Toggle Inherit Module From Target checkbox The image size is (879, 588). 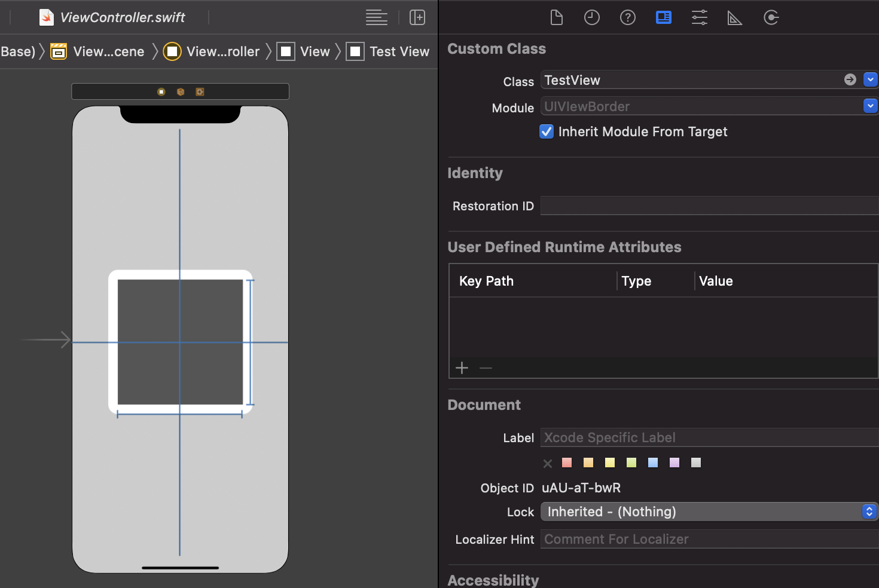coord(547,131)
